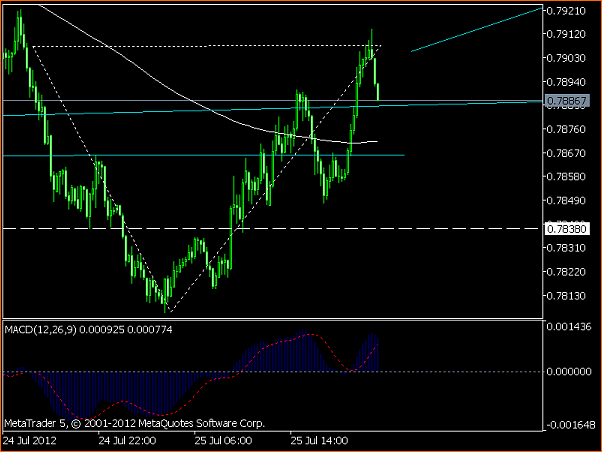Select the dotted horizontal line near 0.79070

click(207, 46)
